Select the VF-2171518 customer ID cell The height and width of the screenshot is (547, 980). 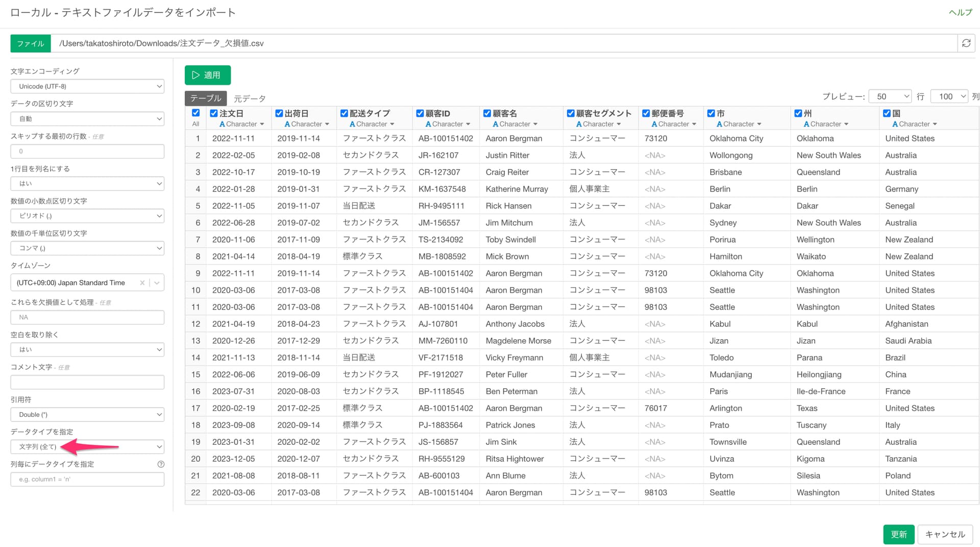point(446,358)
